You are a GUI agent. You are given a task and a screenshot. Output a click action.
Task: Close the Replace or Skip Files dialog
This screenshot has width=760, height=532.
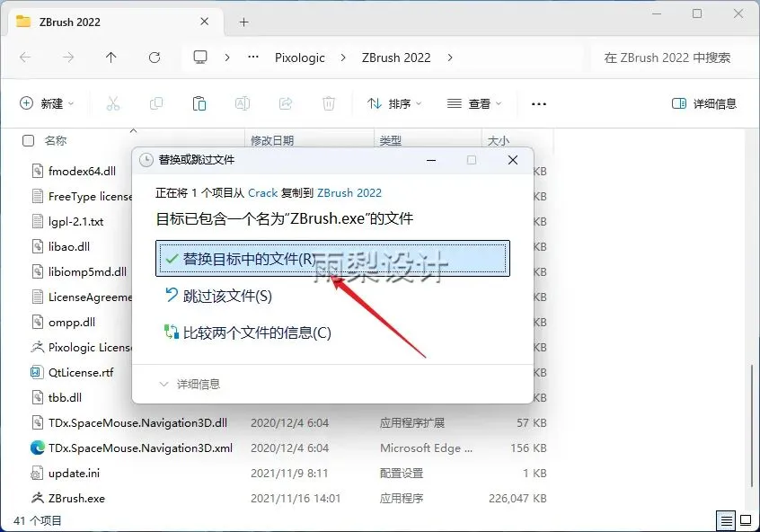coord(513,160)
